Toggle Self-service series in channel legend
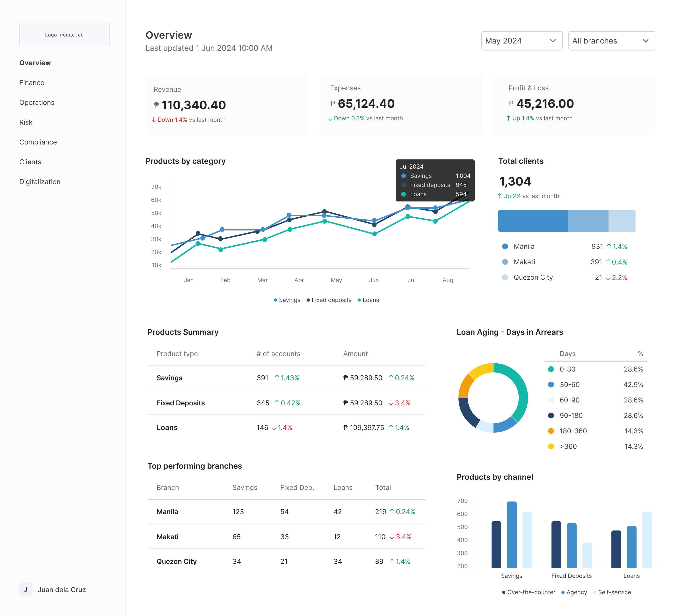 (612, 592)
